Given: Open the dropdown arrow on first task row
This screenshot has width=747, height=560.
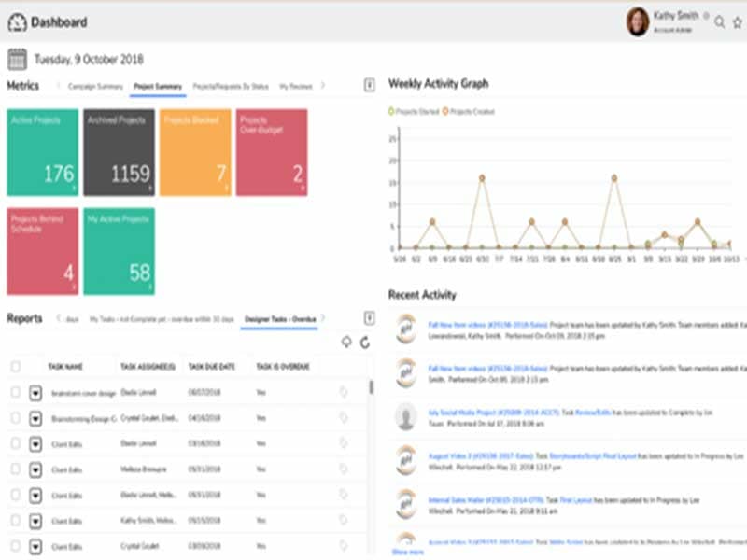Looking at the screenshot, I should pos(35,393).
